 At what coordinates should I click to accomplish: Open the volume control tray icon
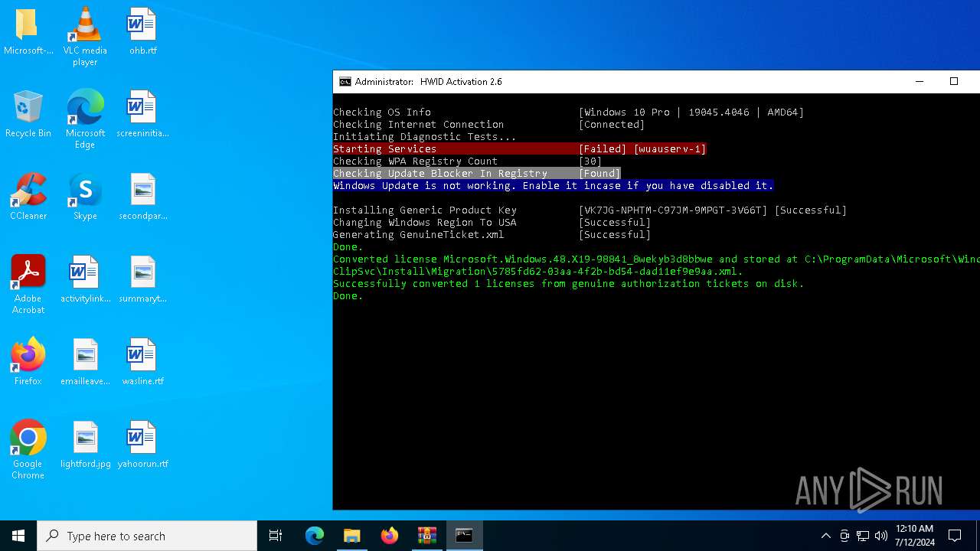881,536
